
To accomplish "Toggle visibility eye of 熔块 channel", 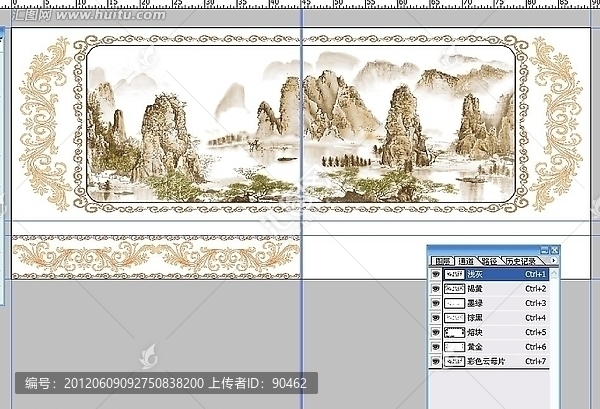I will click(x=435, y=332).
